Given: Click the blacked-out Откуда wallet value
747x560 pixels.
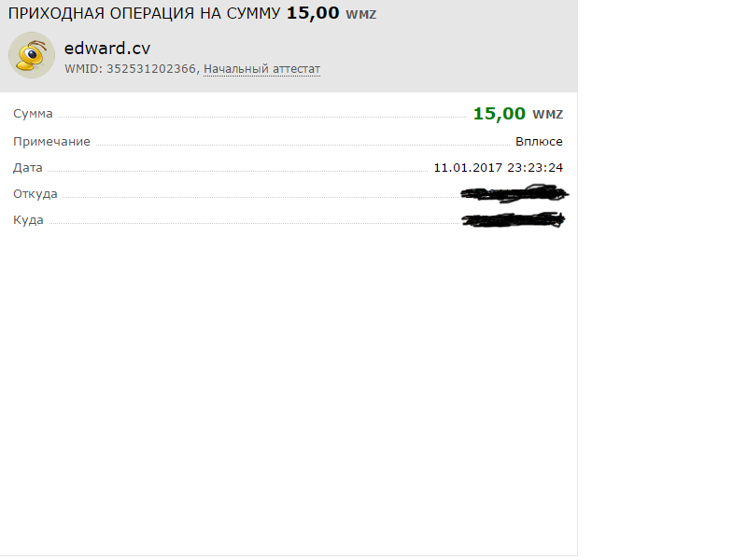Looking at the screenshot, I should (x=514, y=194).
